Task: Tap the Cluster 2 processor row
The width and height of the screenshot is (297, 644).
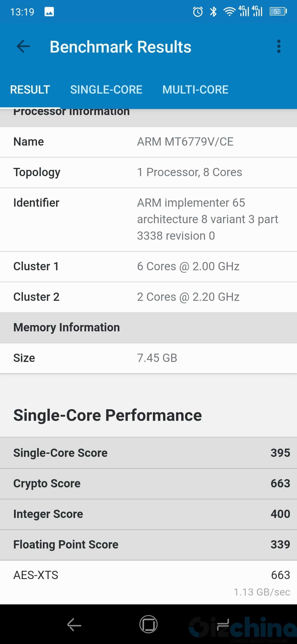Action: tap(148, 297)
